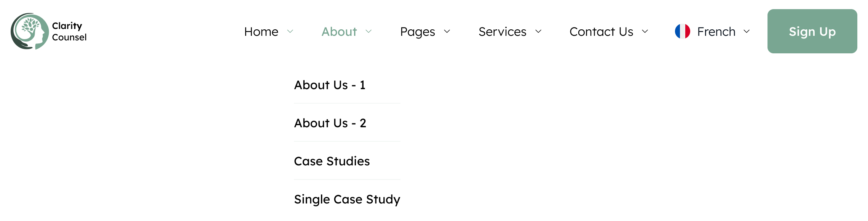This screenshot has width=868, height=221.
Task: Open Single Case Study link
Action: (347, 199)
